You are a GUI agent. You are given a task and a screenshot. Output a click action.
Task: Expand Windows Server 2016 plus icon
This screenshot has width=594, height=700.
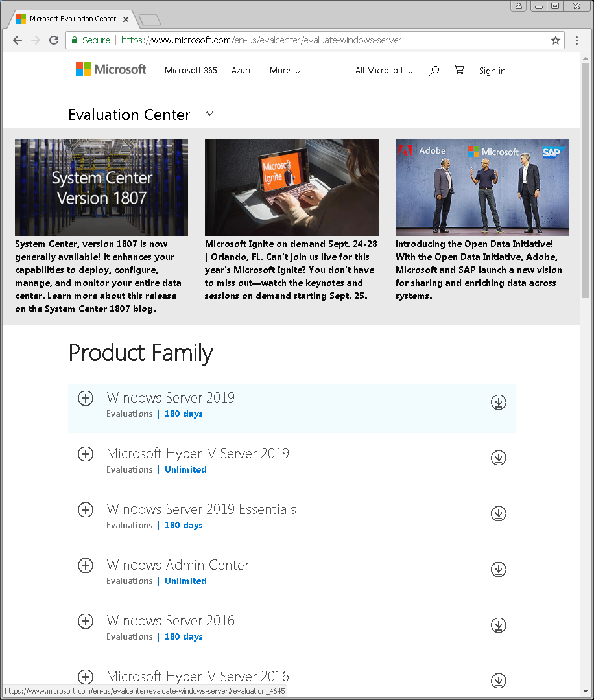[x=86, y=622]
